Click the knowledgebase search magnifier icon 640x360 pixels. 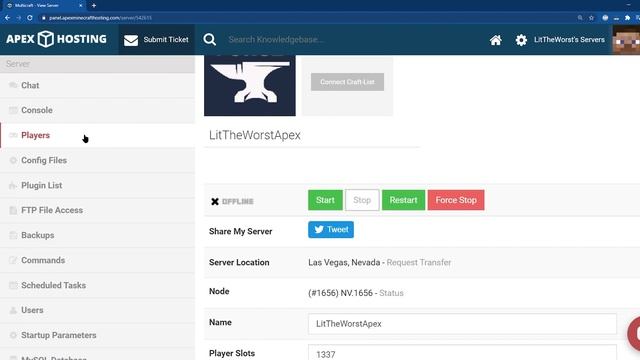click(x=210, y=40)
